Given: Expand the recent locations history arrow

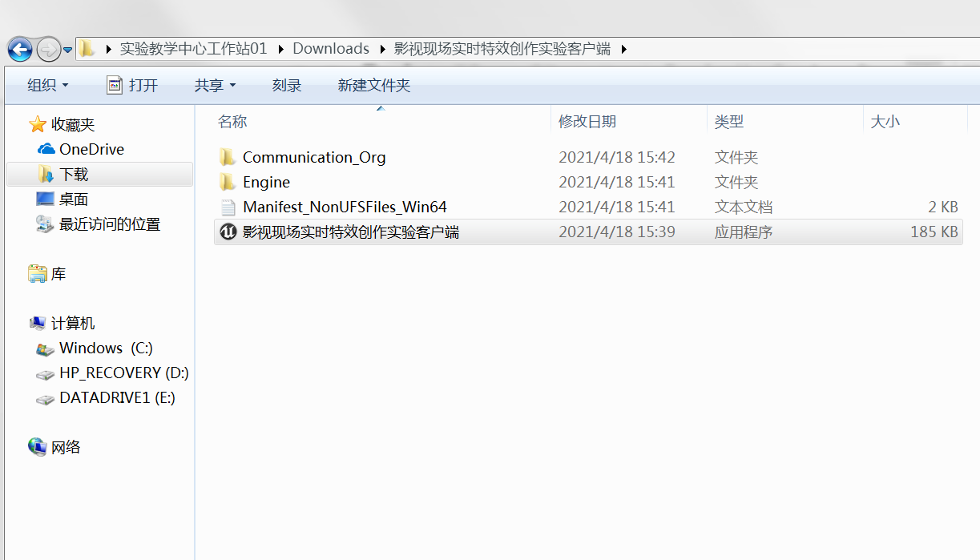Looking at the screenshot, I should [68, 50].
